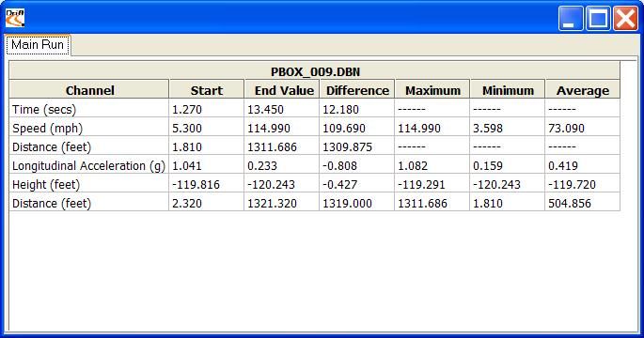Click Speed difference value 109.690
The image size is (644, 338).
pyautogui.click(x=344, y=129)
